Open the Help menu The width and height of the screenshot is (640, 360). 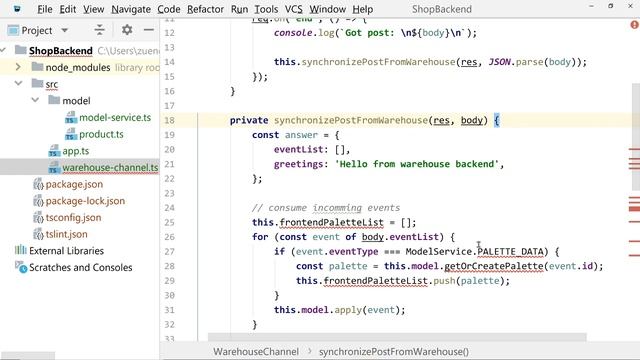[362, 9]
